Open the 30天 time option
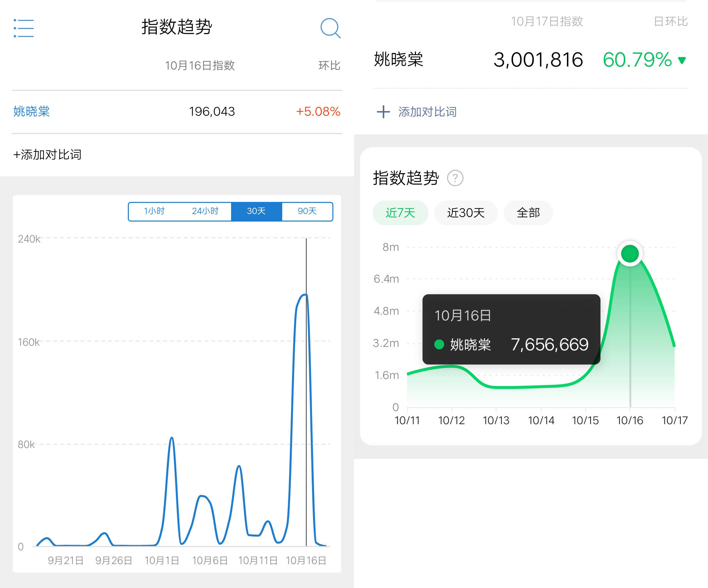The width and height of the screenshot is (708, 588). (256, 211)
